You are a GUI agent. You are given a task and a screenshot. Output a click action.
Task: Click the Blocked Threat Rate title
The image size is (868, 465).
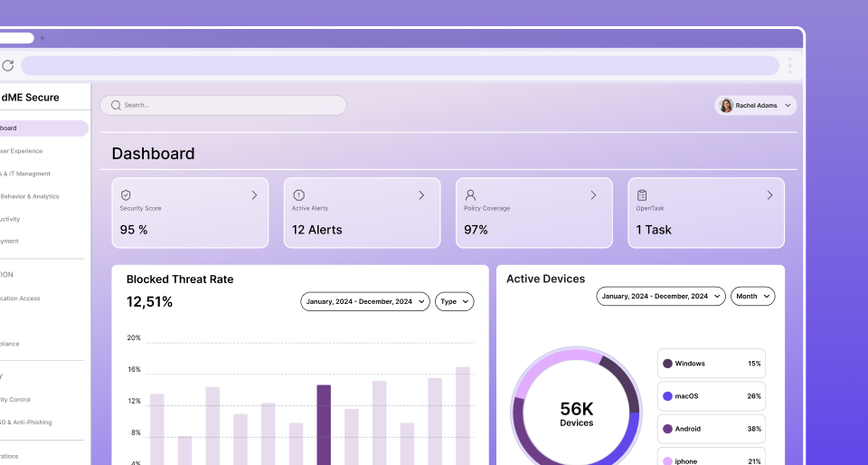180,279
